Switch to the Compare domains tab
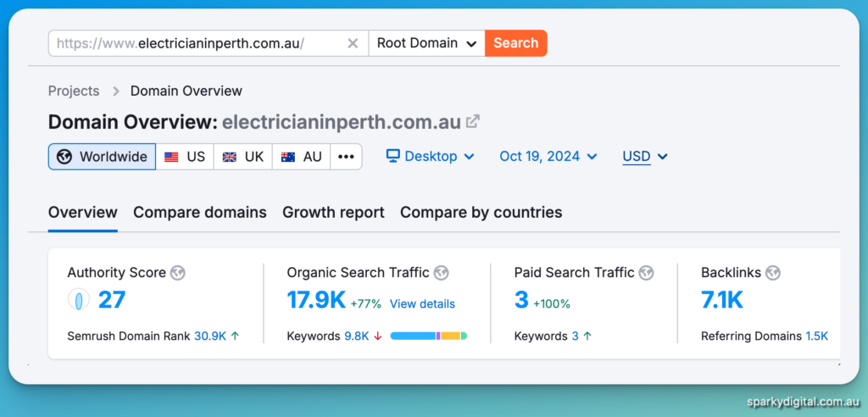Screen dimensions: 868x417 coord(200,212)
